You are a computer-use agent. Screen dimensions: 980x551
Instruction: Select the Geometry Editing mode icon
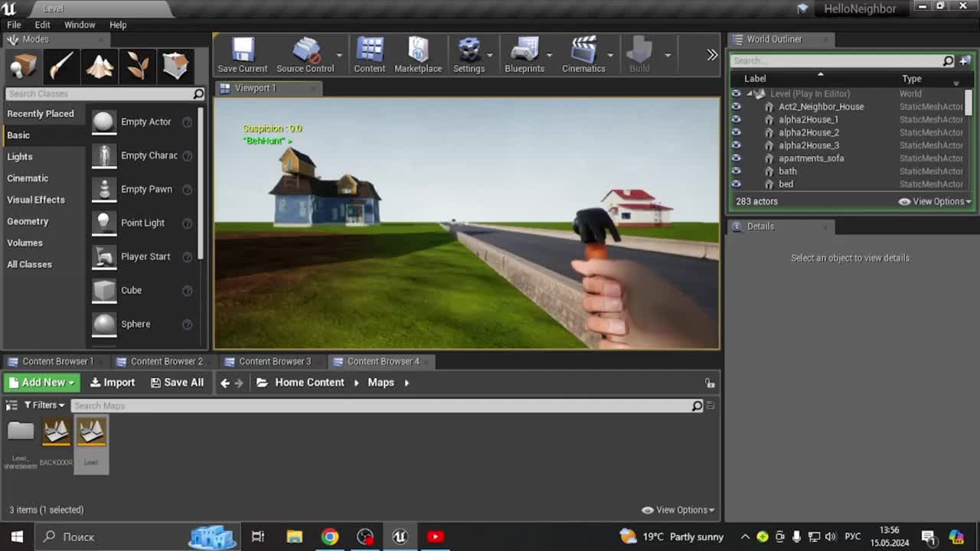coord(175,67)
